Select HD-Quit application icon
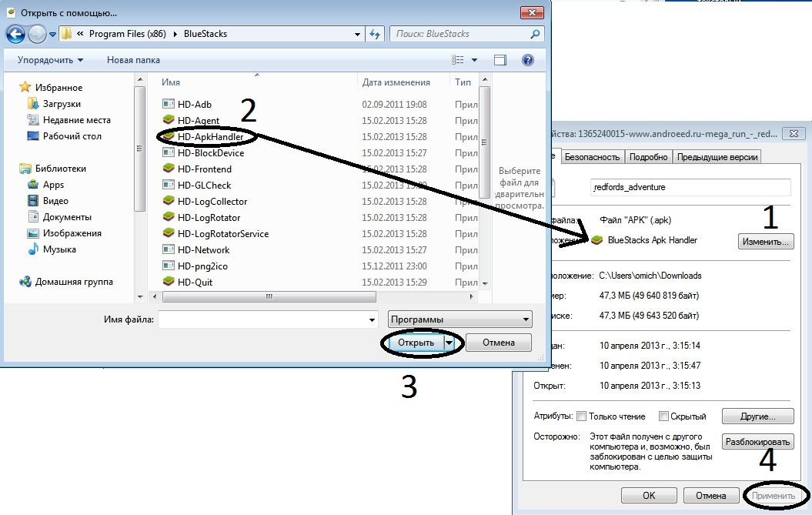The width and height of the screenshot is (812, 515). click(x=169, y=282)
